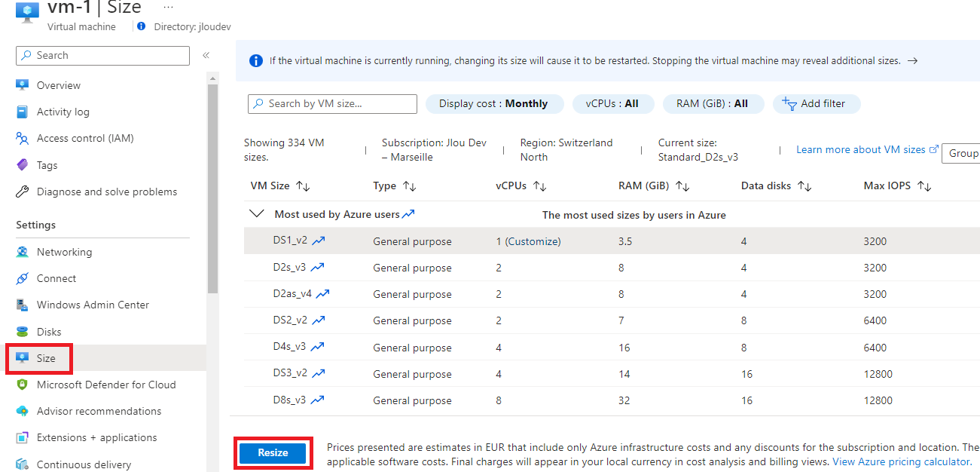The height and width of the screenshot is (472, 980).
Task: Click the Activity log icon
Action: pyautogui.click(x=23, y=112)
